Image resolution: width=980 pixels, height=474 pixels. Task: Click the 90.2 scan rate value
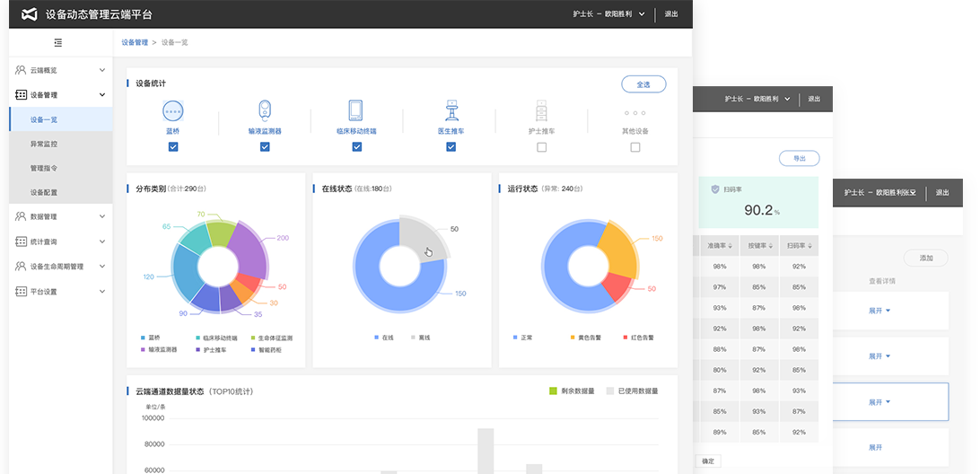pos(758,210)
